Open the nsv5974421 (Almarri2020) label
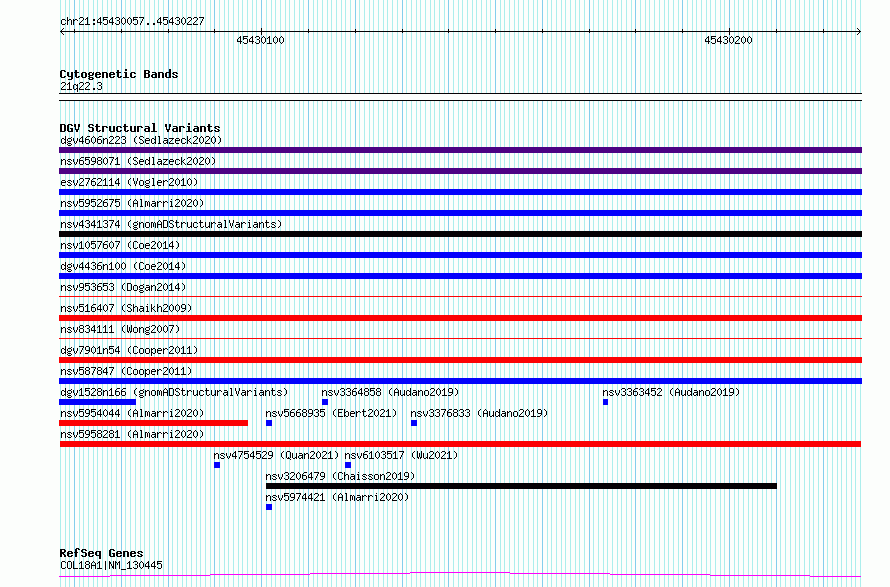Viewport: 890px width, 587px height. point(337,497)
